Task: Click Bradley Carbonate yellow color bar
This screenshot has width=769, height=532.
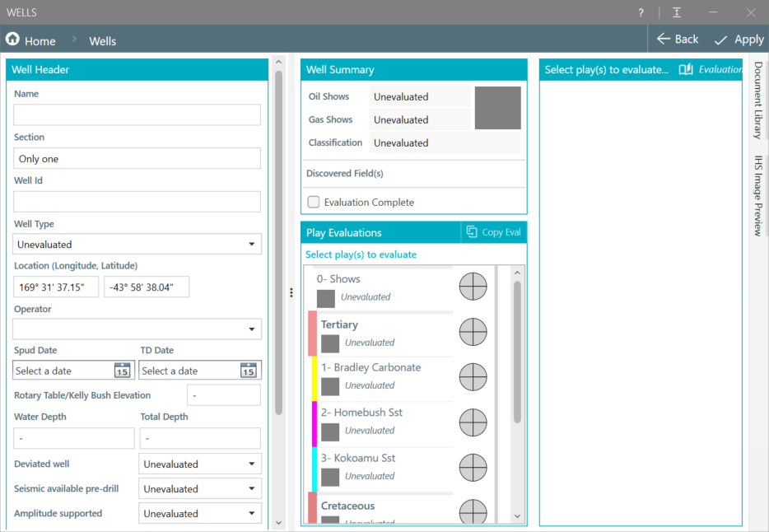Action: [x=315, y=379]
